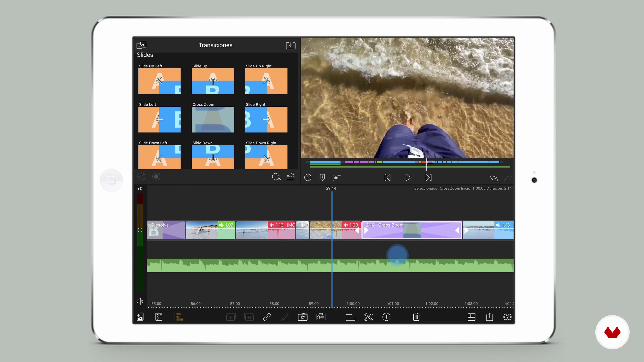
Task: Split clip with the scissors icon
Action: (368, 317)
